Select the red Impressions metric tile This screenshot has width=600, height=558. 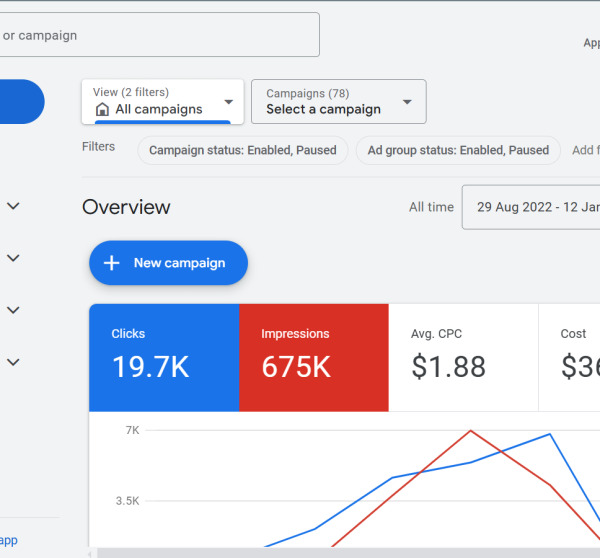pos(313,357)
